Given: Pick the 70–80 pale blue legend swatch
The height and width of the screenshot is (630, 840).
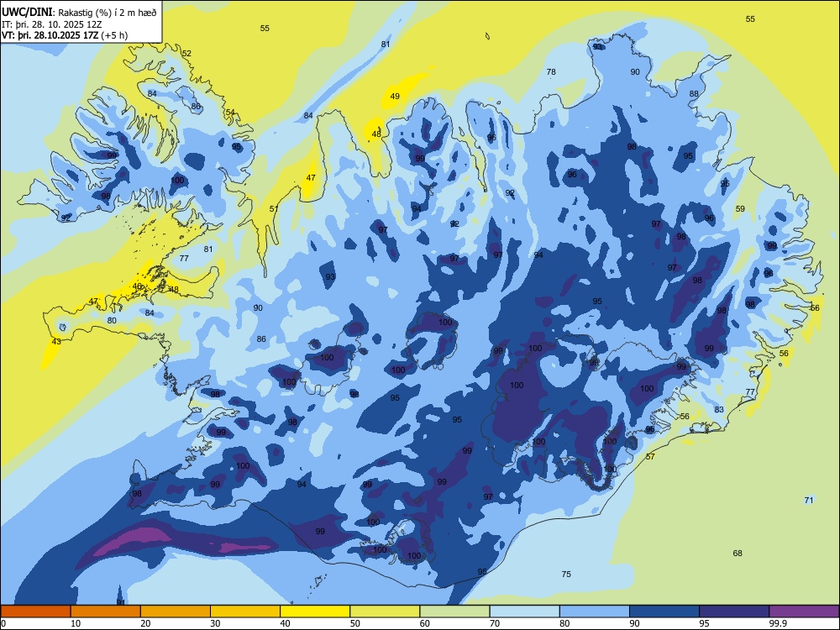Looking at the screenshot, I should pos(524,612).
